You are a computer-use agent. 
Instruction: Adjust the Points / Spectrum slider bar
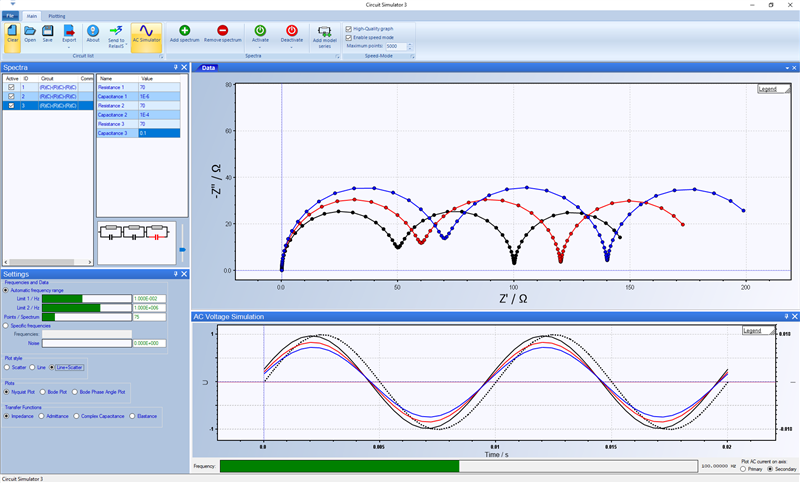(x=87, y=317)
